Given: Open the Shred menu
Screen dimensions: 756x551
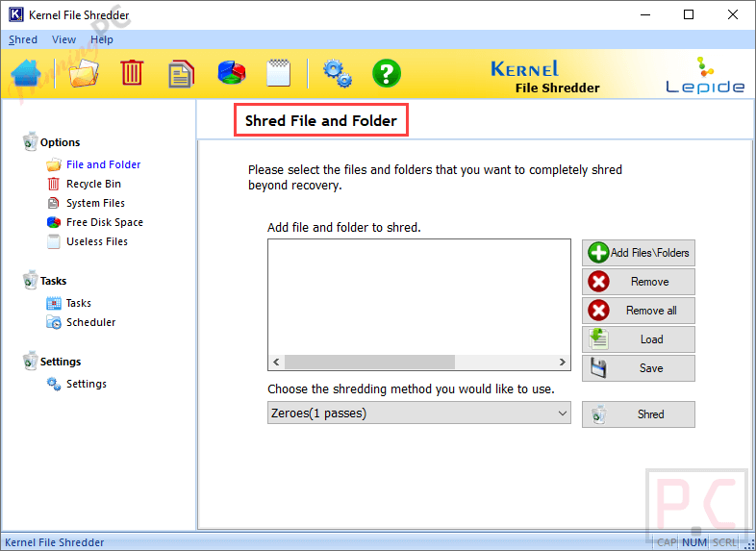Looking at the screenshot, I should click(x=23, y=39).
